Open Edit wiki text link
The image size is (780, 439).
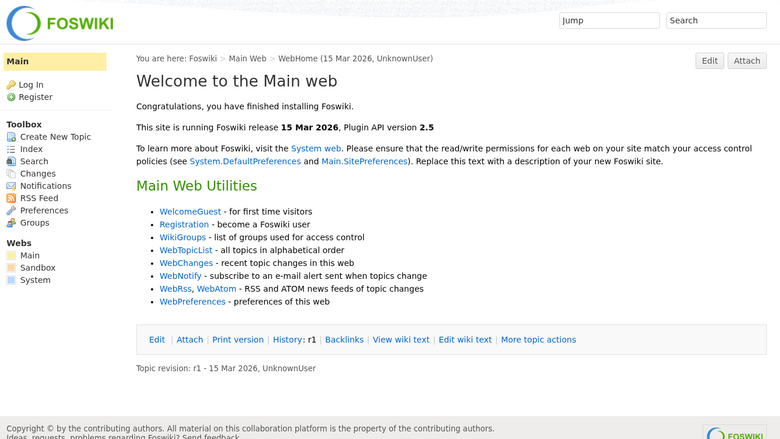(465, 340)
